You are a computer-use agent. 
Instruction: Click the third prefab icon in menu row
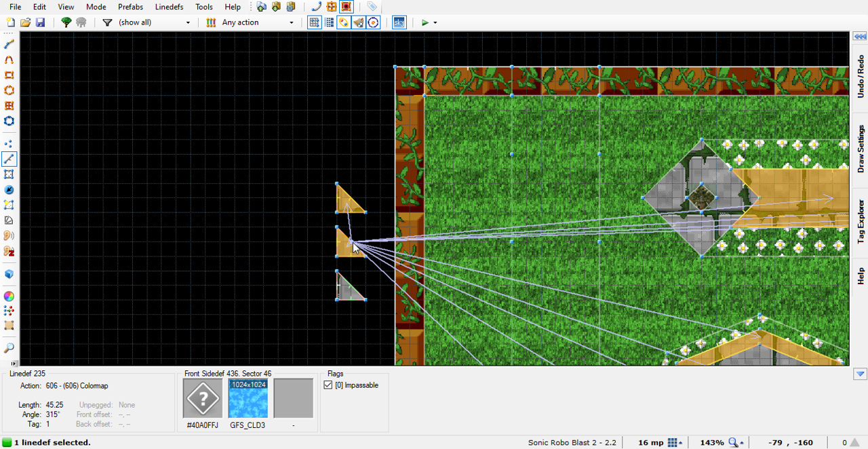291,7
